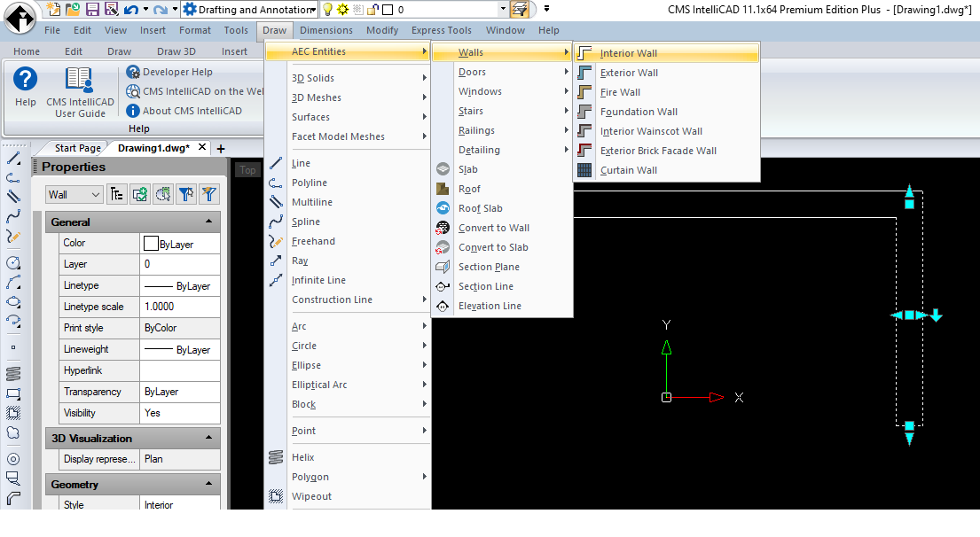Choose Interior Wall from Walls submenu

pos(666,53)
